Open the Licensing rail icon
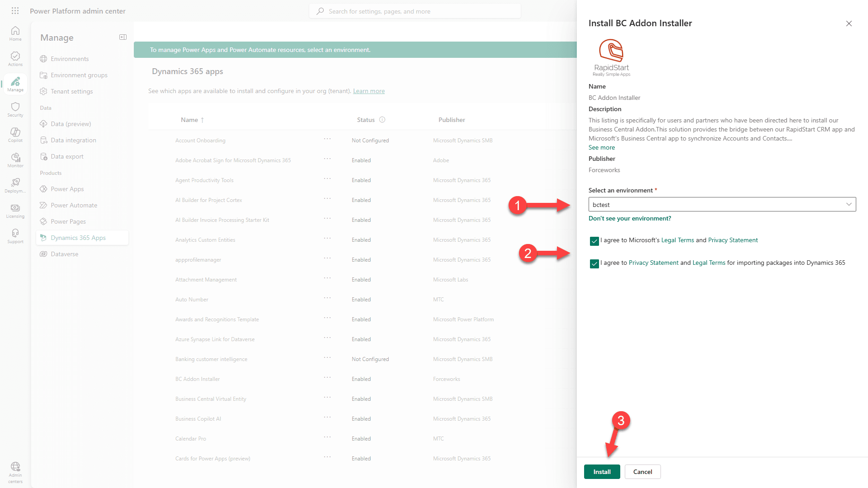This screenshot has width=868, height=488. pyautogui.click(x=15, y=211)
